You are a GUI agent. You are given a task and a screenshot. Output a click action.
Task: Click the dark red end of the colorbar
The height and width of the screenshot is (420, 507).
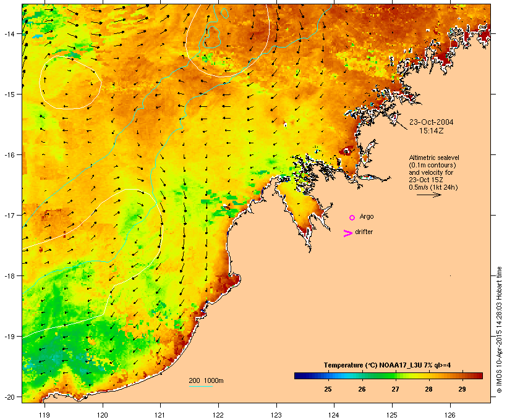tap(479, 376)
